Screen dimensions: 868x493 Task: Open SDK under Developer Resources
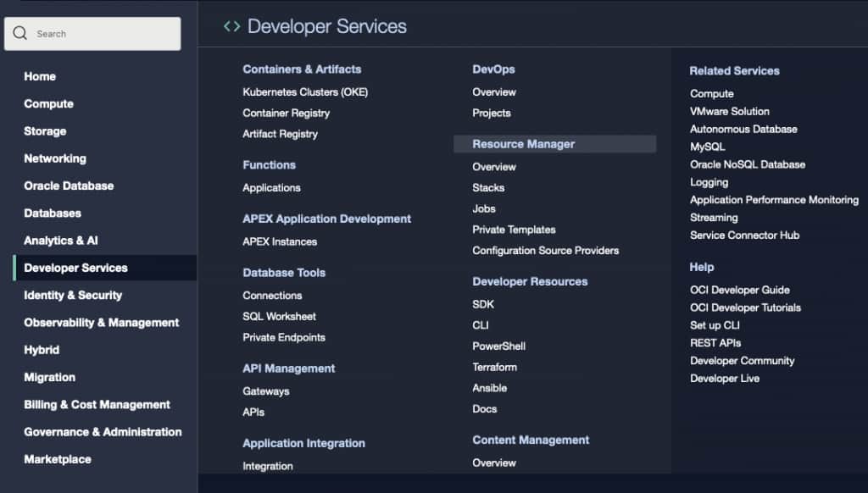[x=483, y=304]
